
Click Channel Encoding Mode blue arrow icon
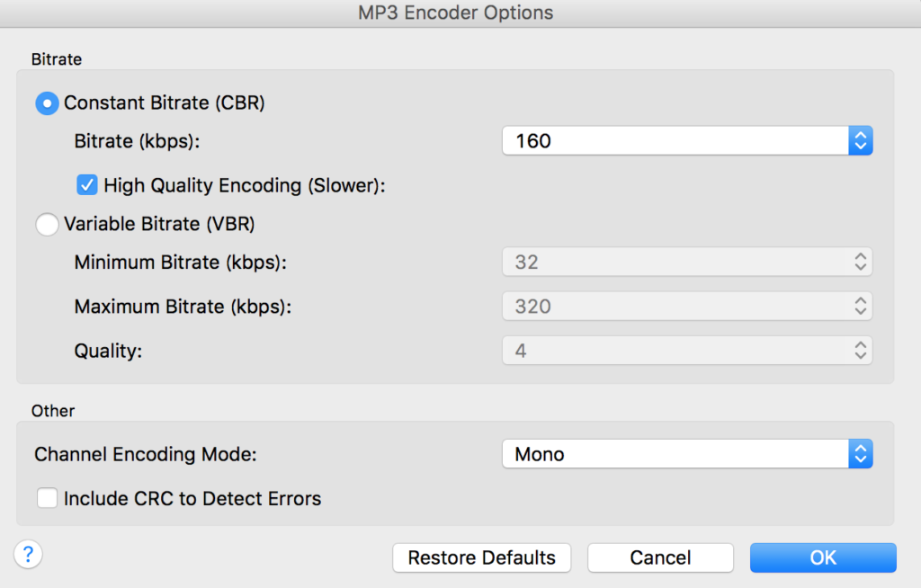coord(861,454)
